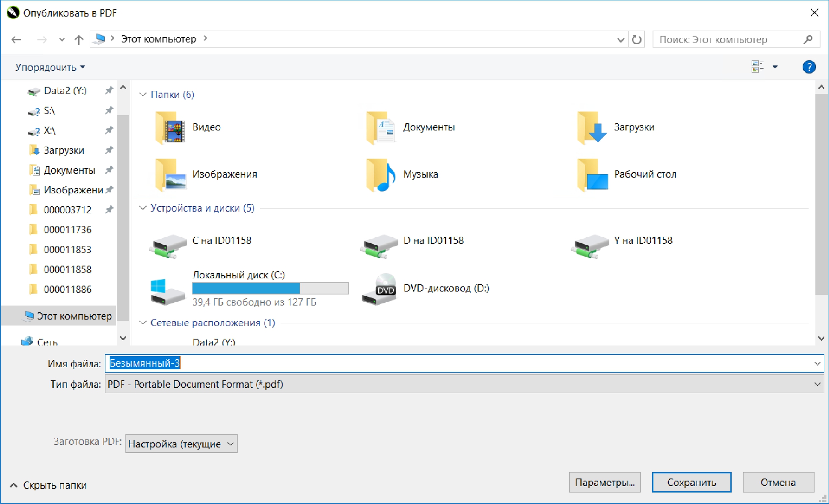This screenshot has width=829, height=504.
Task: Change view layout icon in toolbar
Action: coord(758,67)
